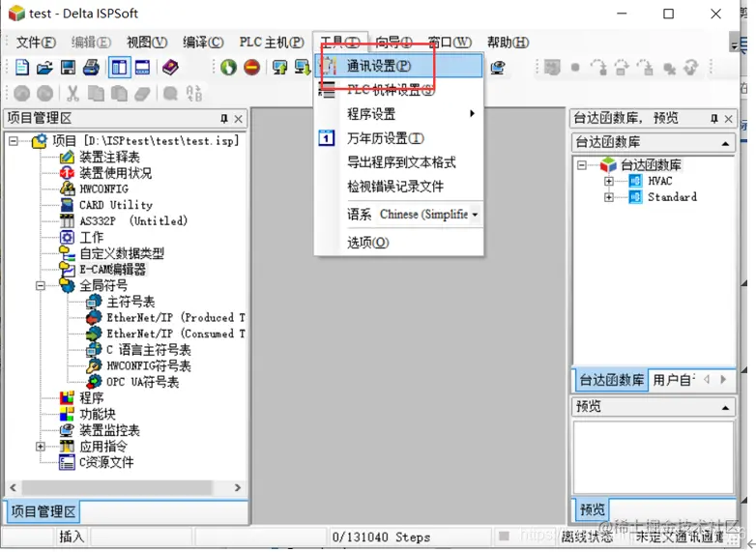Click the Save floppy disk icon
756x552 pixels.
[68, 68]
